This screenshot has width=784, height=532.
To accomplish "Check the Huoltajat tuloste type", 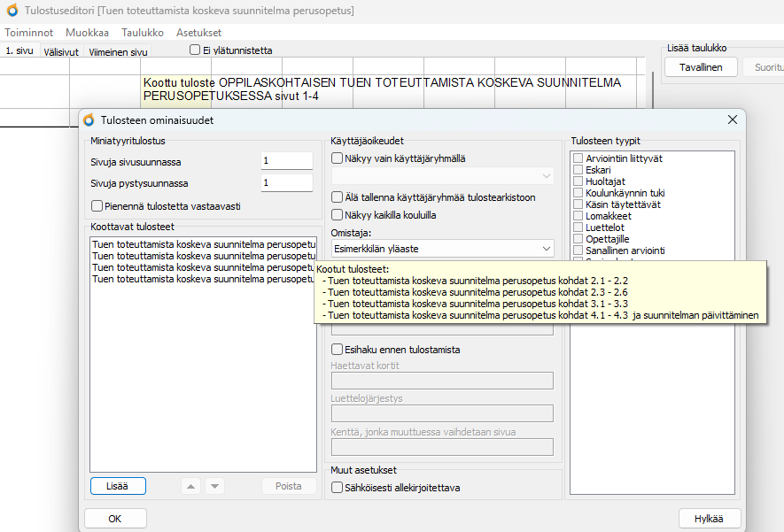I will (578, 181).
